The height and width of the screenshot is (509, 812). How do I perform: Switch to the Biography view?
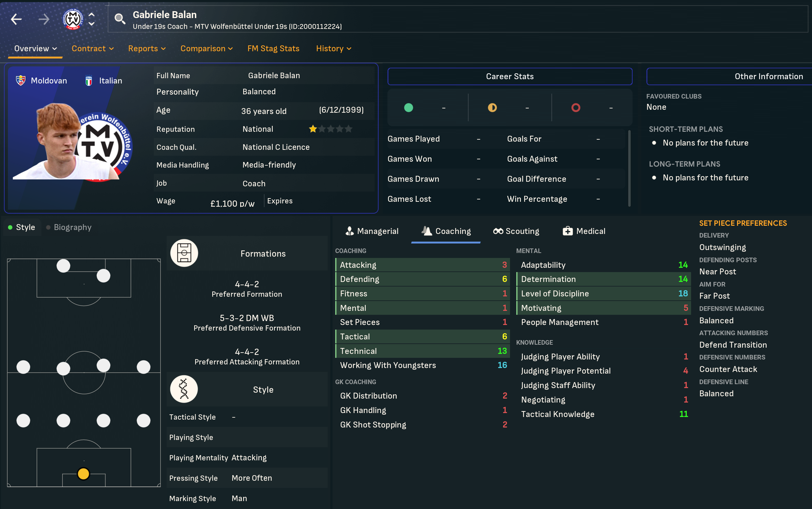coord(69,227)
